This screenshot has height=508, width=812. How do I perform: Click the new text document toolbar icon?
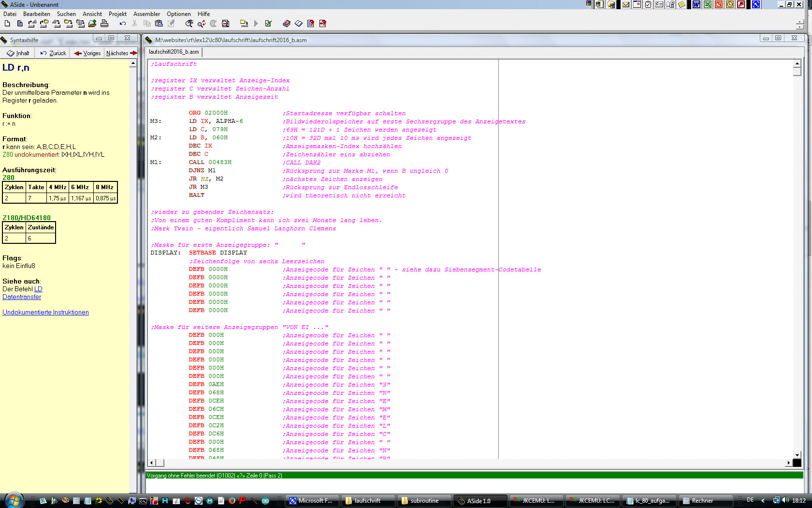point(19,23)
